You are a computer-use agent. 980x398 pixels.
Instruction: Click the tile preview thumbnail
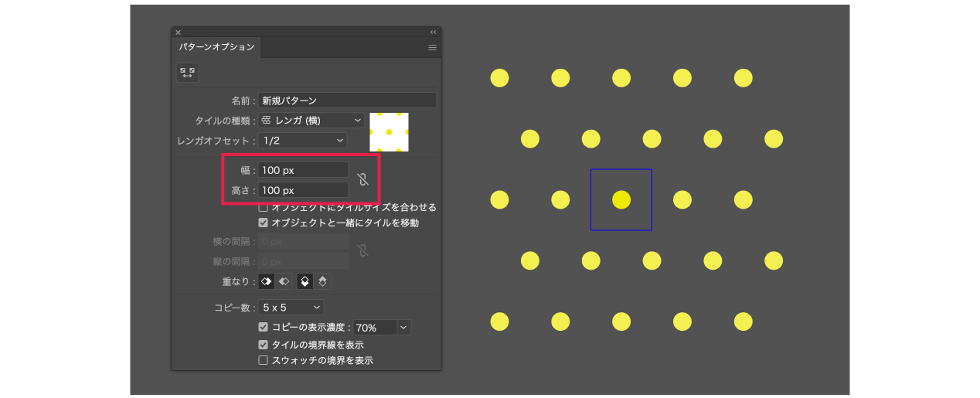tap(389, 132)
